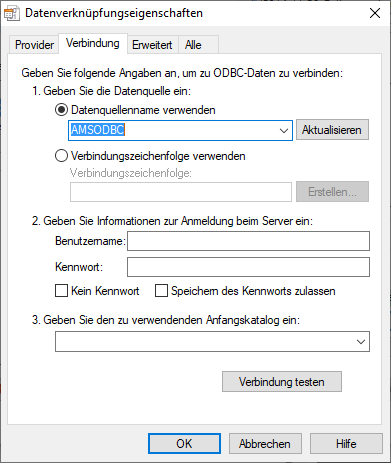Screen dimensions: 391x463
Task: Choose Verbindungszeichenfolge verwenden option
Action: click(x=61, y=156)
